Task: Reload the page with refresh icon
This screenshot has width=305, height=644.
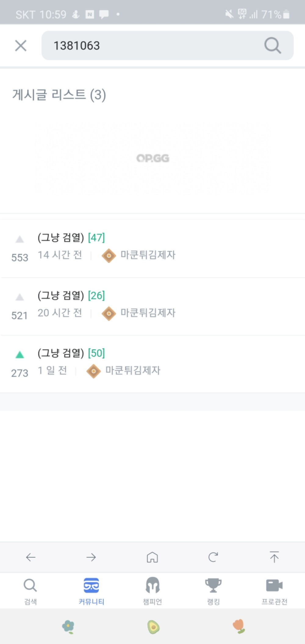Action: click(213, 557)
